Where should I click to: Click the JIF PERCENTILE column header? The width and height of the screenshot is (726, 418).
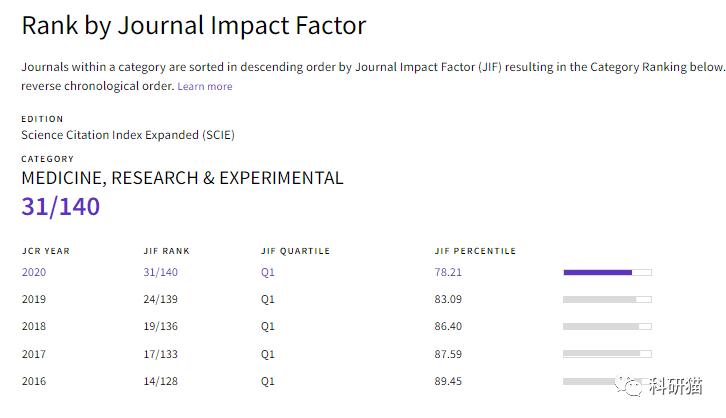tap(475, 251)
